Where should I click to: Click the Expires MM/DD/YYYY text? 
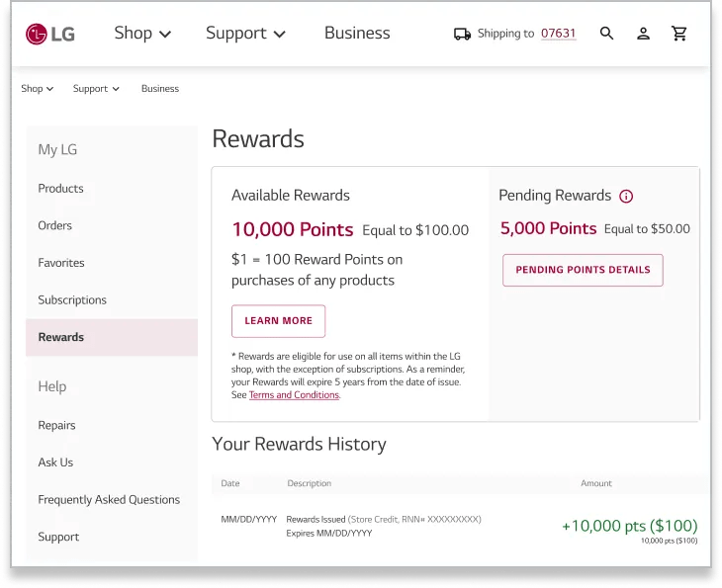[x=328, y=534]
